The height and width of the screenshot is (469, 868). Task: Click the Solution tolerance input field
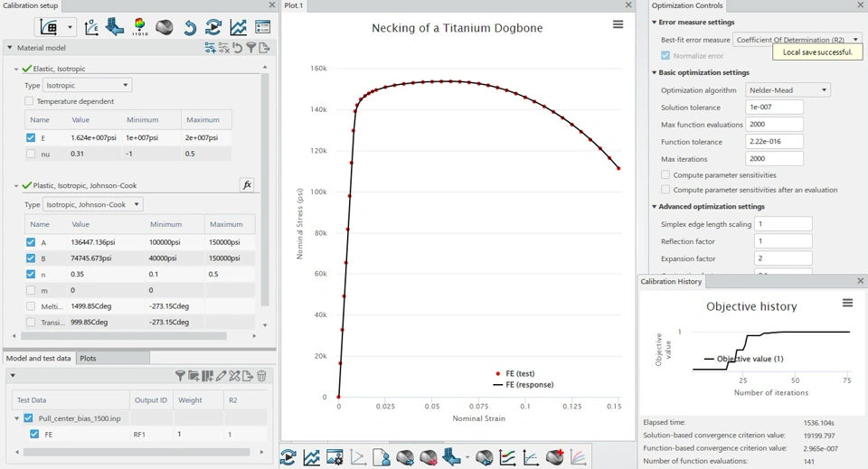pos(774,108)
